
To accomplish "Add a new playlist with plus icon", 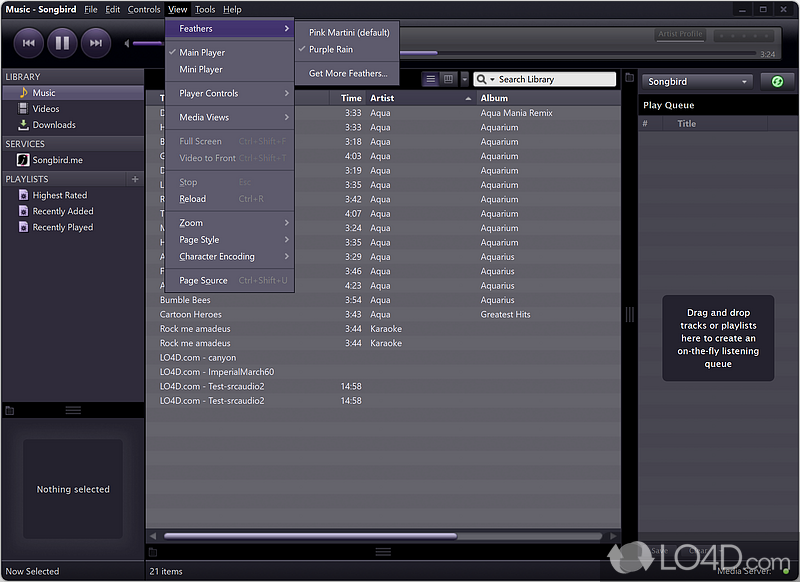I will pos(135,179).
